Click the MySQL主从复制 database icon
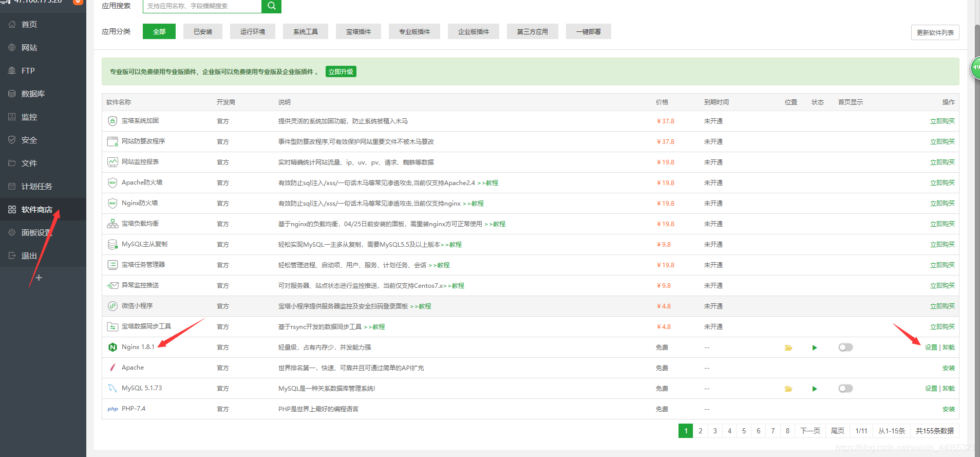 [112, 244]
